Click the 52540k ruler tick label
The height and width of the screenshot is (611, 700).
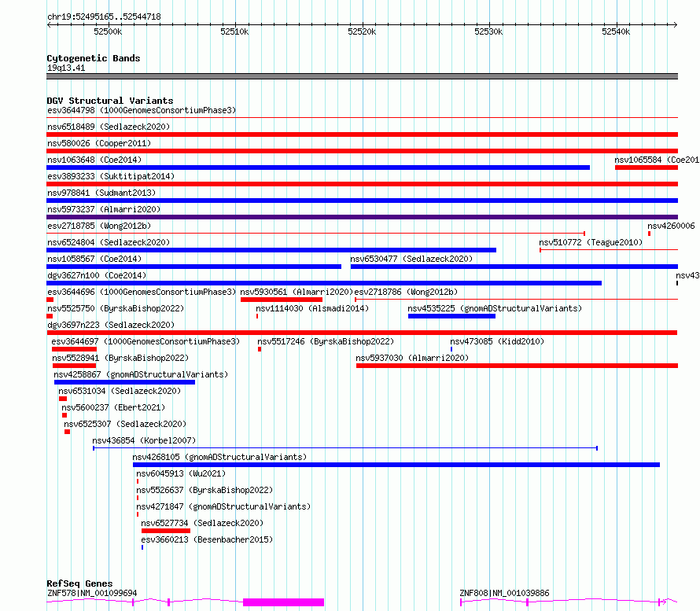click(x=616, y=31)
